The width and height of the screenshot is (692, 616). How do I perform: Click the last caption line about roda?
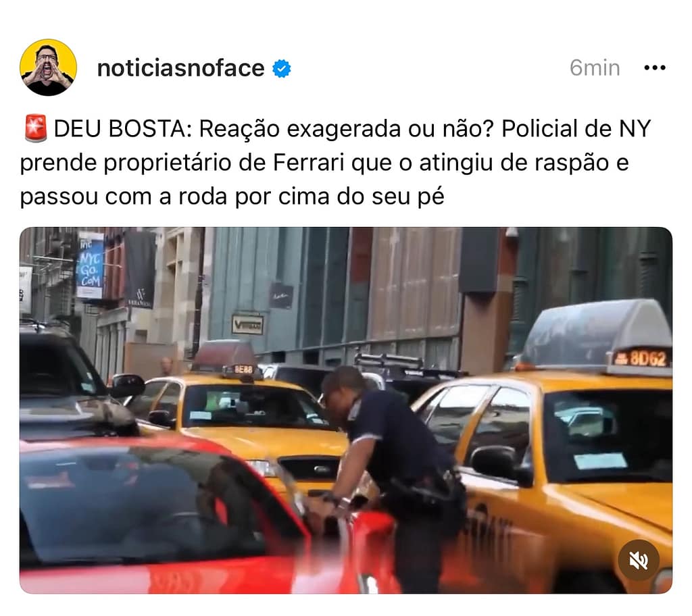point(232,197)
